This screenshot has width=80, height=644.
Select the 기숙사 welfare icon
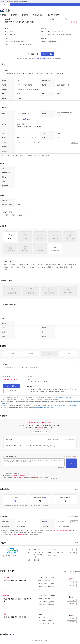(25, 237)
